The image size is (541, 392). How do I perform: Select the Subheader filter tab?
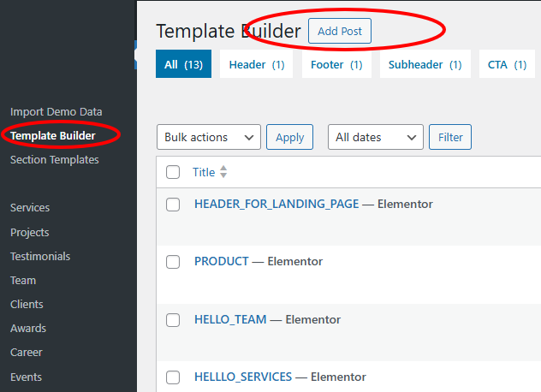[x=425, y=64]
